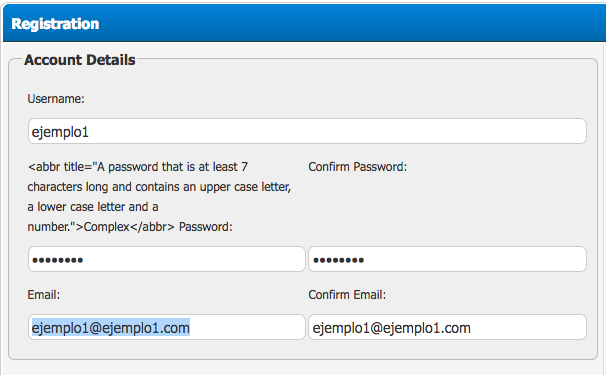Click the unhighlighted ejemplo1@ejemplo1.com confirm text
Viewport: 606px width, 375px height.
tap(392, 328)
